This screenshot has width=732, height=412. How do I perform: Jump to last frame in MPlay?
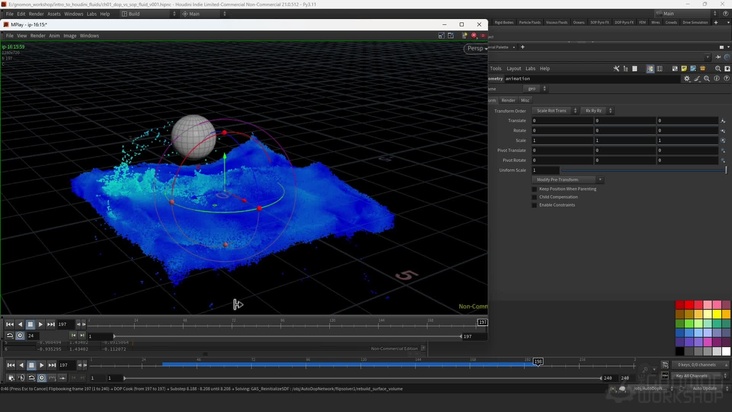51,324
